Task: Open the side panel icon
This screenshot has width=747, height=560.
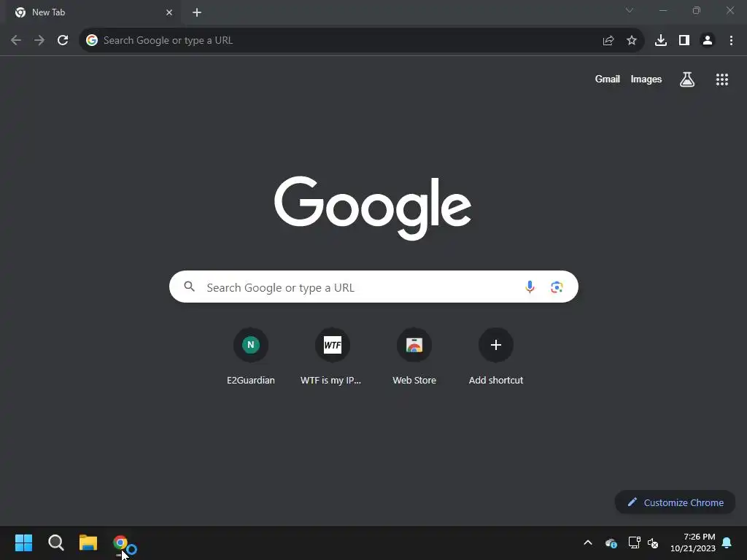Action: click(684, 41)
